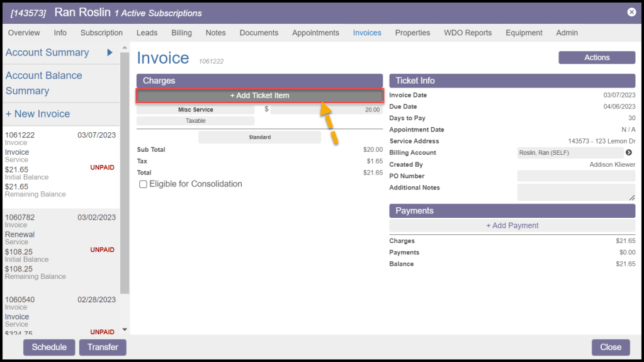644x362 pixels.
Task: Create a New Invoice
Action: pyautogui.click(x=38, y=114)
